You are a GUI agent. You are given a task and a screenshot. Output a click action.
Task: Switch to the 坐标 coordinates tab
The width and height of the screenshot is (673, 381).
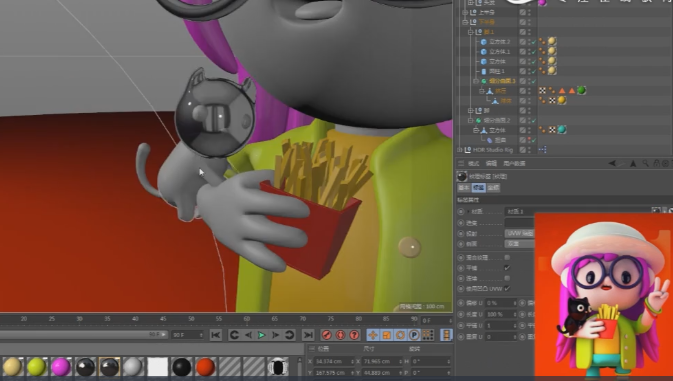[x=493, y=187]
